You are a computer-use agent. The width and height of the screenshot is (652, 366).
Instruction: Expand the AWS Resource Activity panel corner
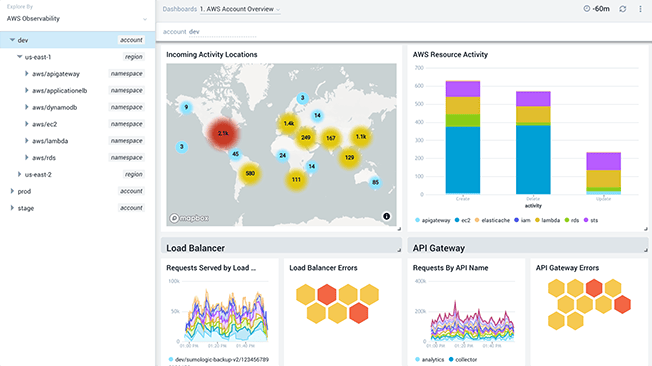(645, 229)
